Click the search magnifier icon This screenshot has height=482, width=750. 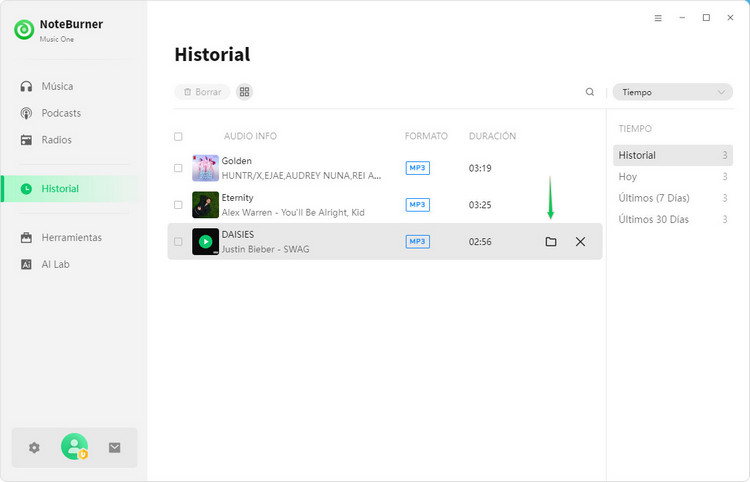(x=590, y=92)
